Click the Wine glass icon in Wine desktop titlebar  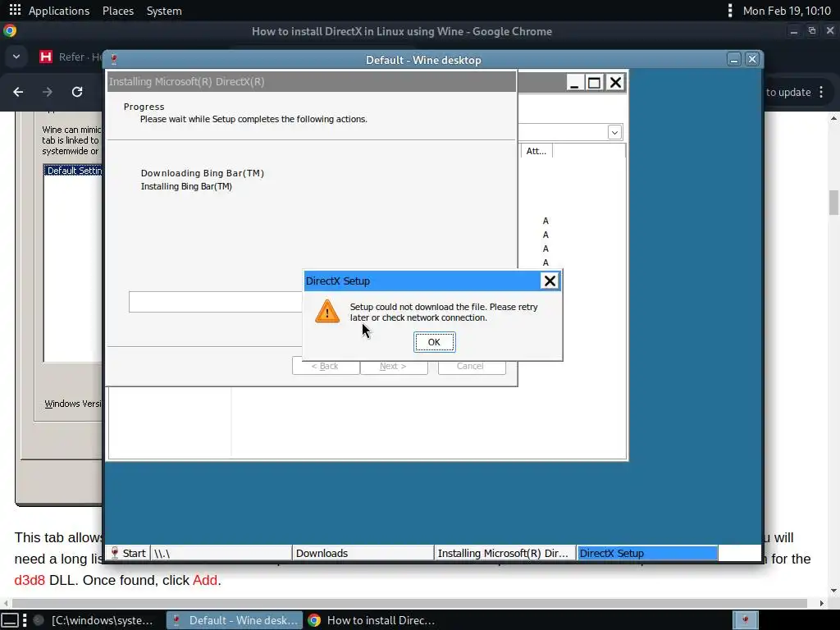point(113,59)
